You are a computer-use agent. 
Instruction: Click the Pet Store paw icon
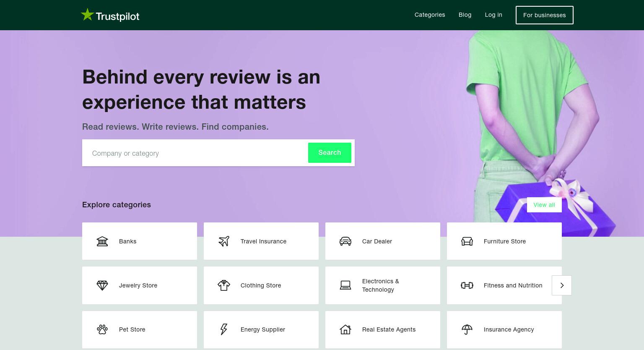pyautogui.click(x=102, y=329)
